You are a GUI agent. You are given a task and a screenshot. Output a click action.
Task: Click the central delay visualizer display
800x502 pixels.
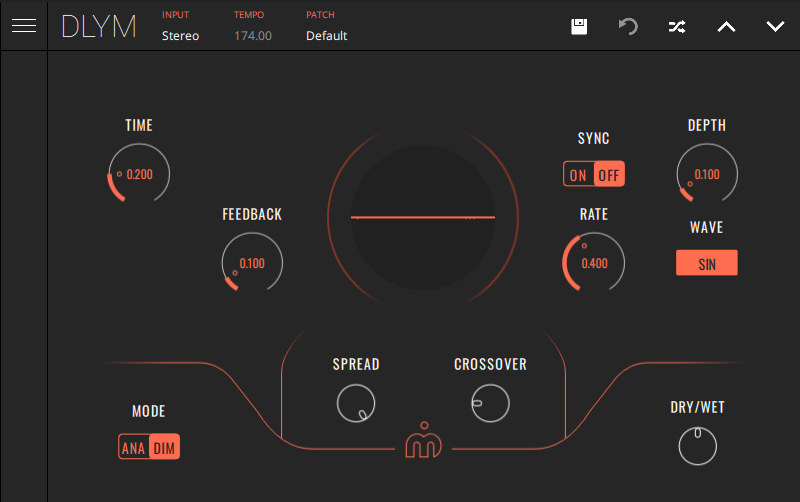(423, 216)
